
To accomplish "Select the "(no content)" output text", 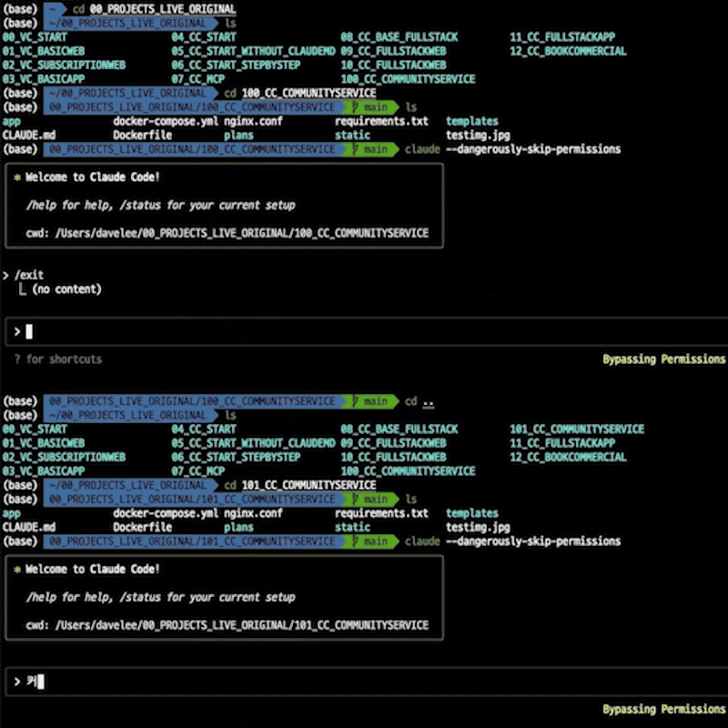I will point(66,289).
